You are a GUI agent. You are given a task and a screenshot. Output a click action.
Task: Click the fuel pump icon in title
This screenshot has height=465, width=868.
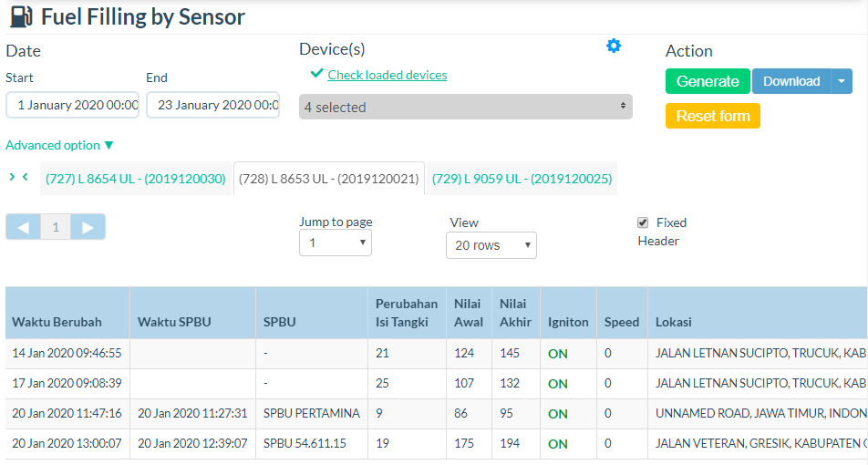tap(21, 16)
